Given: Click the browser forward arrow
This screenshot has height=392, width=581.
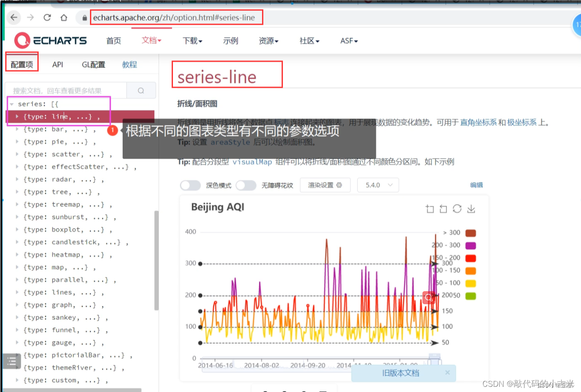Looking at the screenshot, I should click(30, 17).
